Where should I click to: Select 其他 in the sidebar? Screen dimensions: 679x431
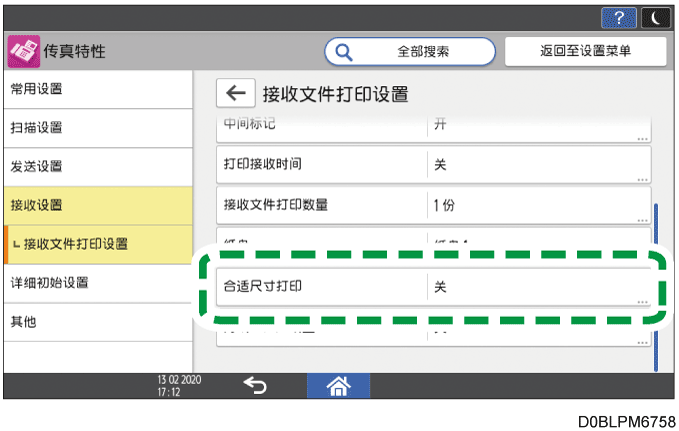(x=98, y=322)
